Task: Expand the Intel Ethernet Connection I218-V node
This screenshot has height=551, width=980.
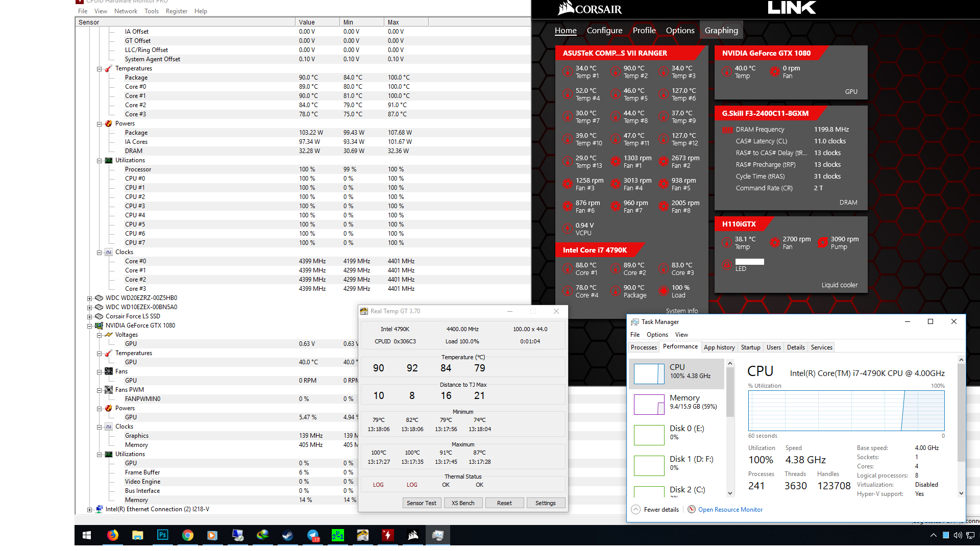Action: [89, 510]
